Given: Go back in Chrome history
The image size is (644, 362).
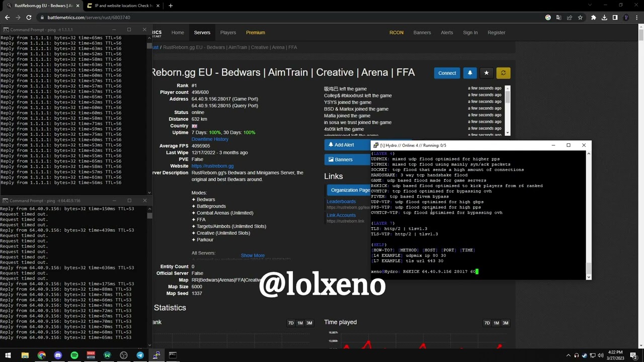Looking at the screenshot, I should (7, 18).
